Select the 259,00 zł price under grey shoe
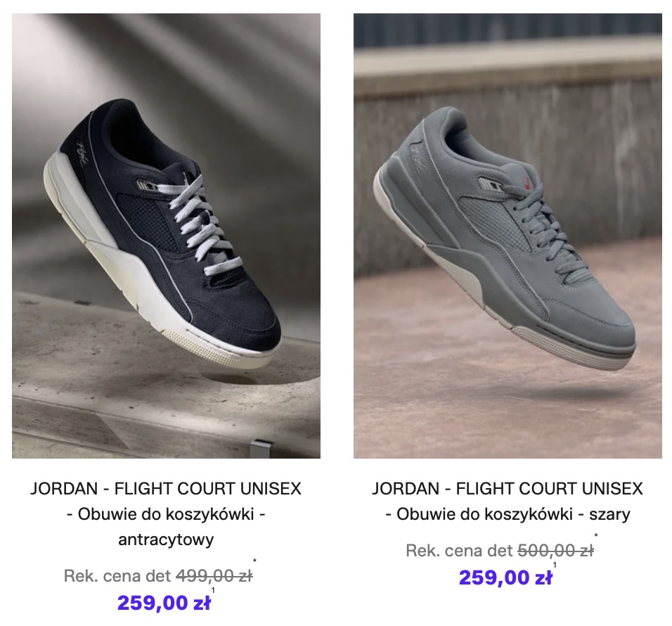Screen dimensions: 672x626 (x=505, y=577)
